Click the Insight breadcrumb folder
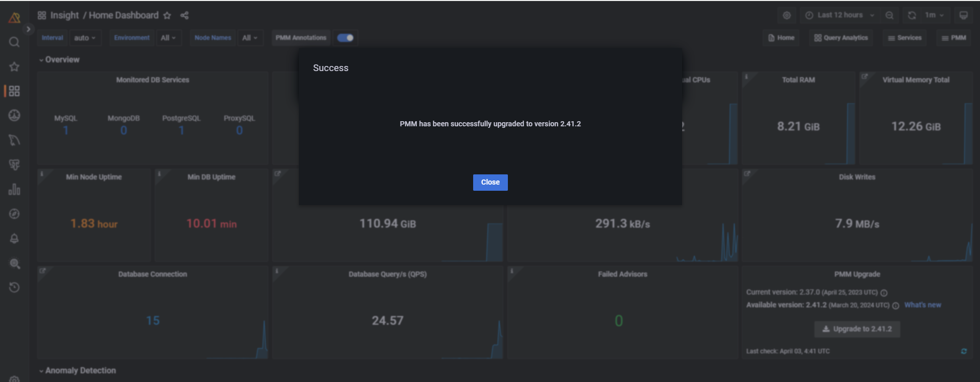Screen dimensions: 980x382 point(65,15)
